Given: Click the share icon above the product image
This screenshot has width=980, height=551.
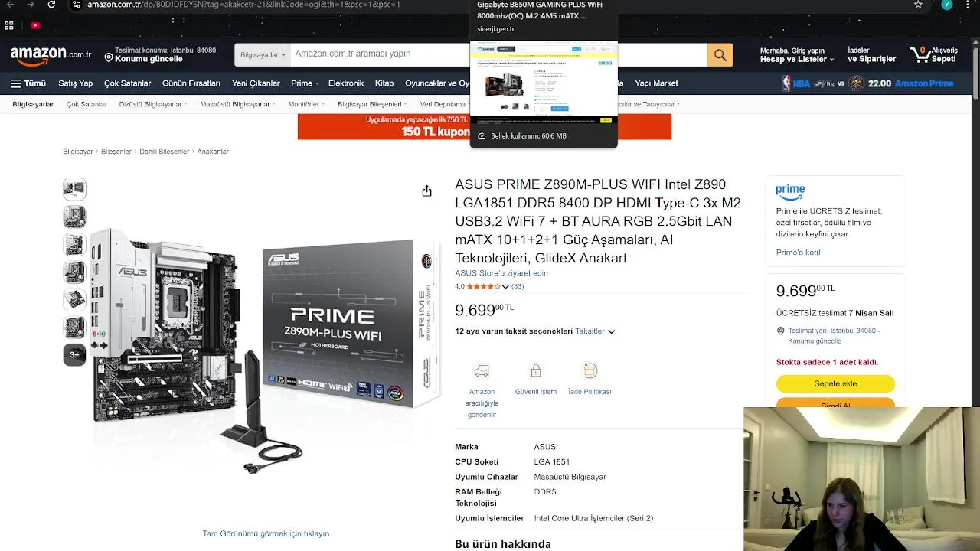Looking at the screenshot, I should coord(426,191).
